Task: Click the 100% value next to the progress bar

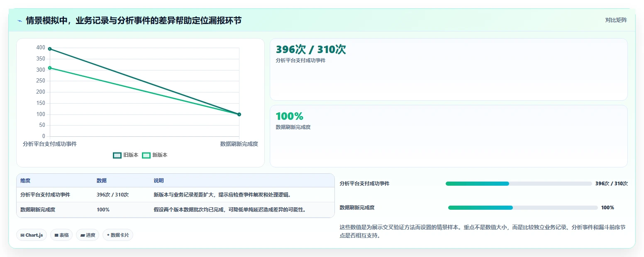Action: point(607,208)
